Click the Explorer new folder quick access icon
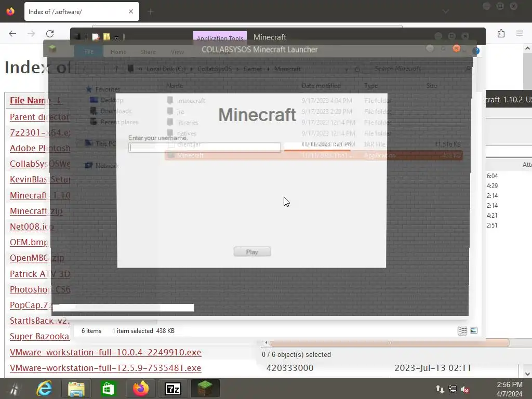The height and width of the screenshot is (399, 532). (107, 37)
